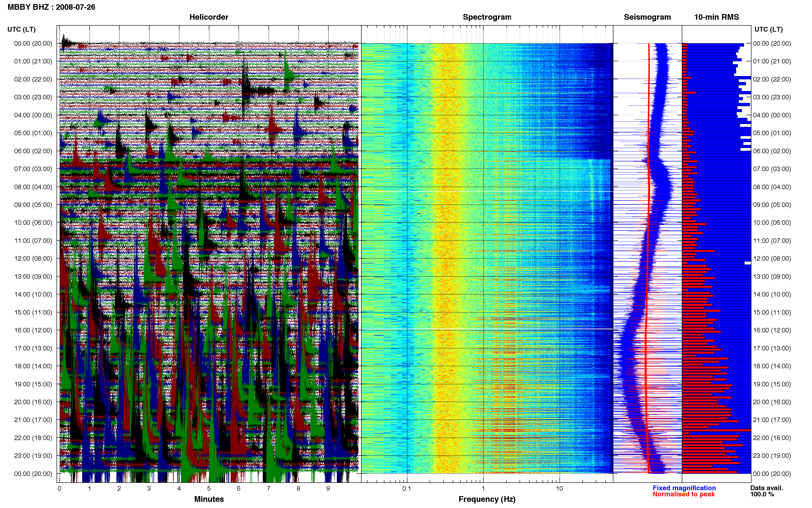Click 'UTC (LT)' label beside the Helicorder

pos(21,29)
